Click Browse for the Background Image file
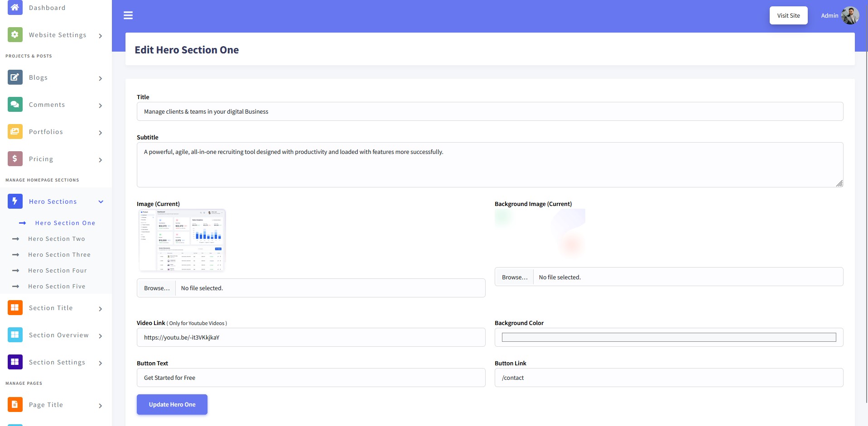 [x=514, y=277]
